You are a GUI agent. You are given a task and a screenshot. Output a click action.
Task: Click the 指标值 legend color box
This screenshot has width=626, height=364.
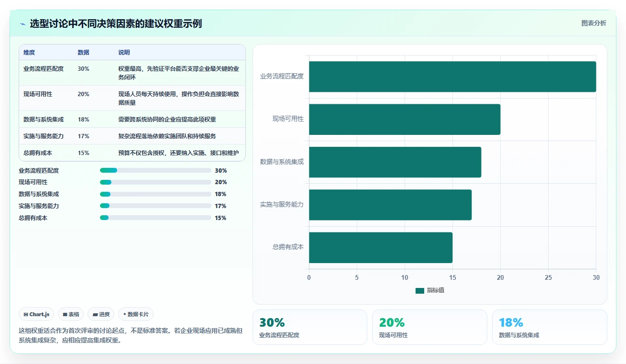coord(420,291)
